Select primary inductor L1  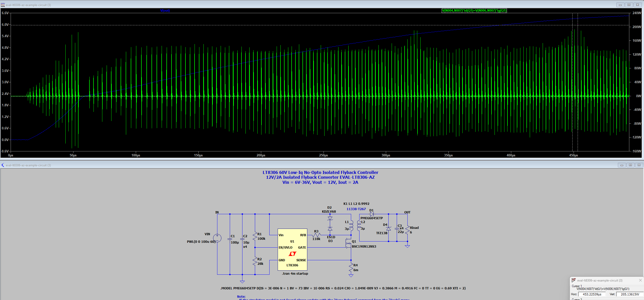(x=351, y=226)
